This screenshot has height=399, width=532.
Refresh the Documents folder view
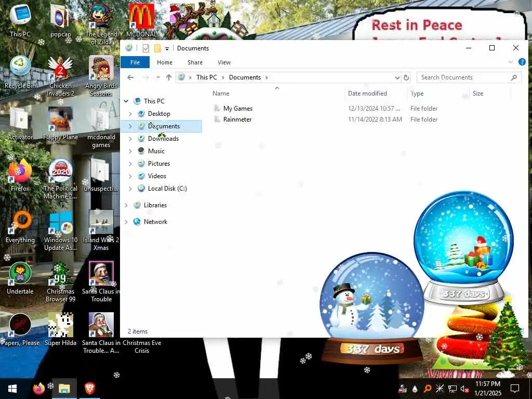406,77
